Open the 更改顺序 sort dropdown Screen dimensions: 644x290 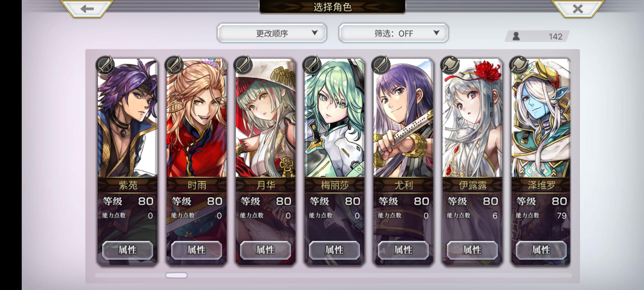(272, 33)
